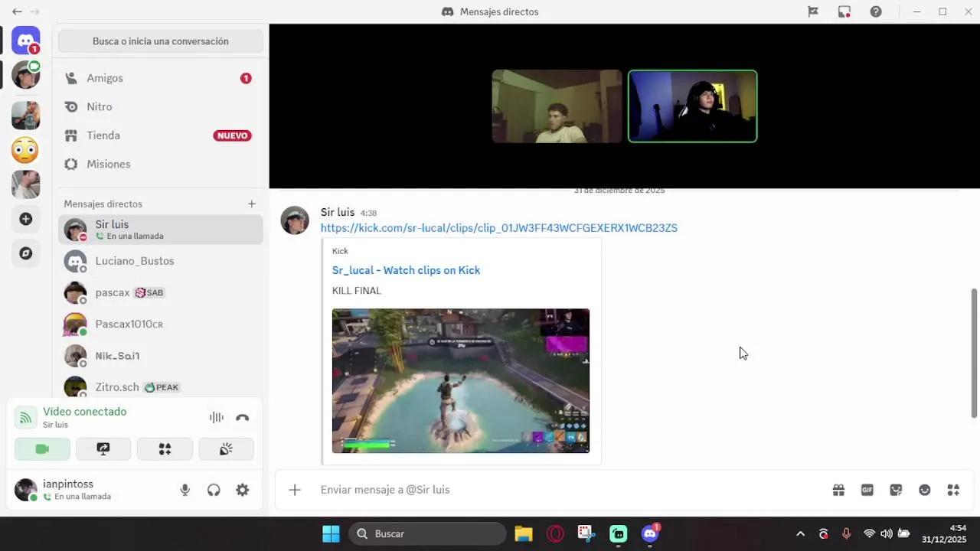Open File Explorer from taskbar
The image size is (980, 551).
[x=524, y=533]
